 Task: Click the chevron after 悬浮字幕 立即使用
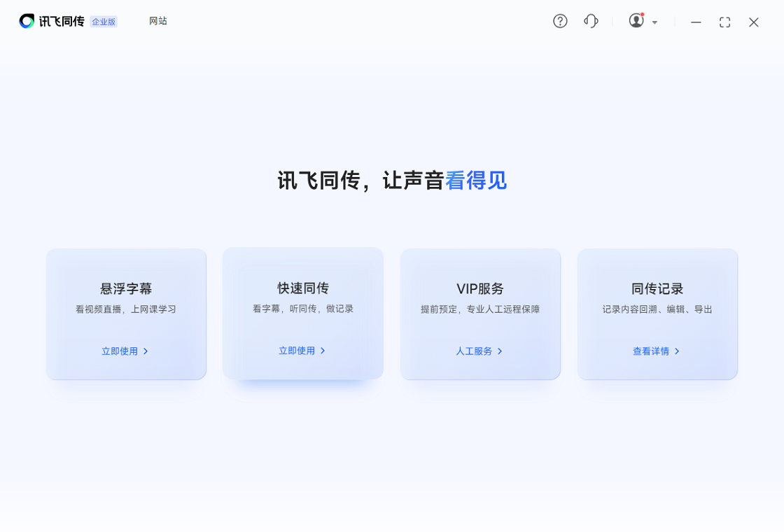click(x=146, y=351)
